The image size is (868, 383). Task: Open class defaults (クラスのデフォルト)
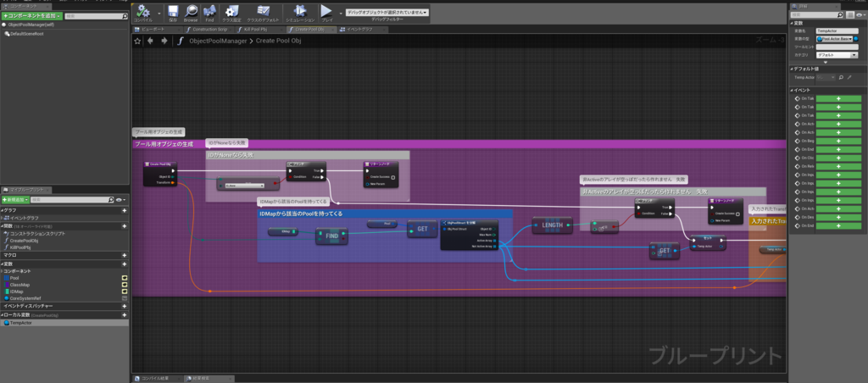click(263, 13)
